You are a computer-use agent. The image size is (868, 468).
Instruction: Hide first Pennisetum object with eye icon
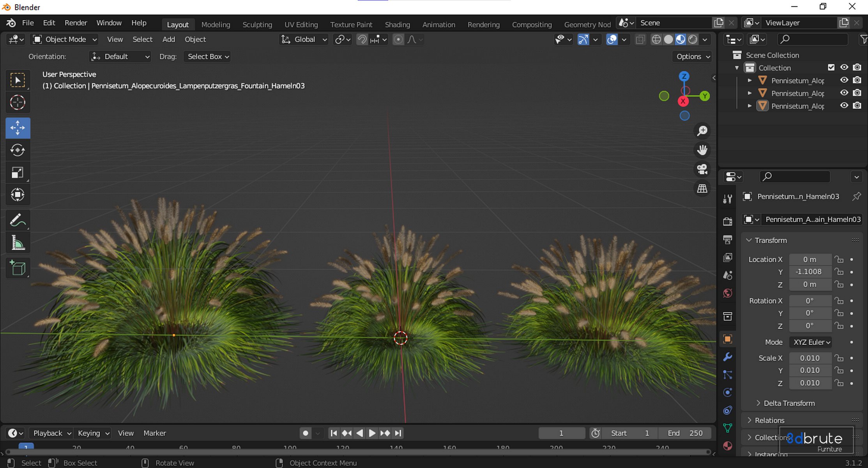click(x=844, y=80)
